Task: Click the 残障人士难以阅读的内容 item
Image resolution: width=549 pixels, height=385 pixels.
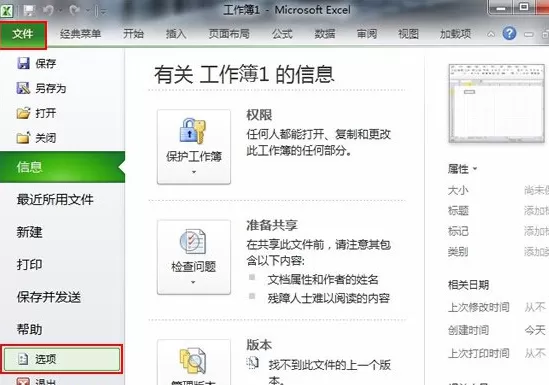Action: pos(329,298)
